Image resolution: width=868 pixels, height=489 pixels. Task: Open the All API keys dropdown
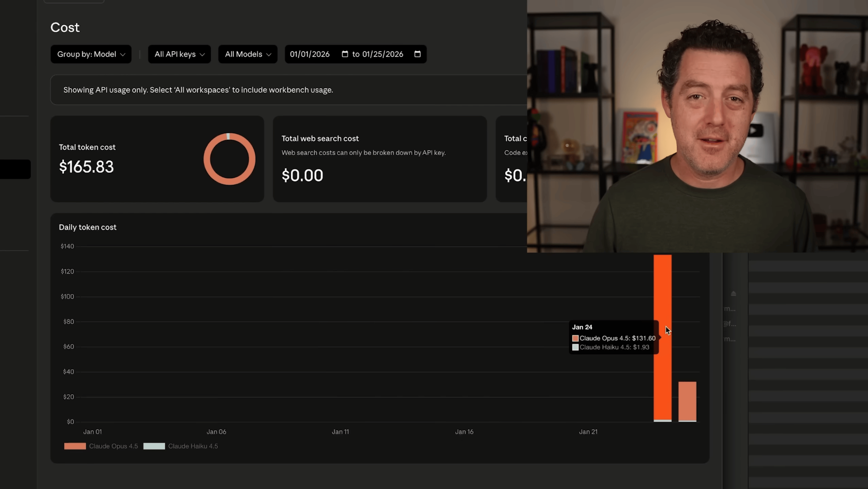[x=179, y=54]
